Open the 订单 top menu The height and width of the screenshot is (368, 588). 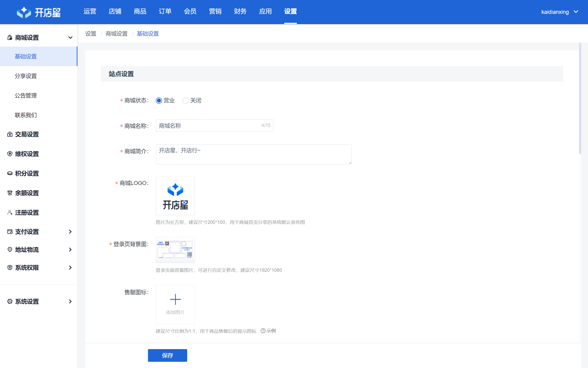165,12
